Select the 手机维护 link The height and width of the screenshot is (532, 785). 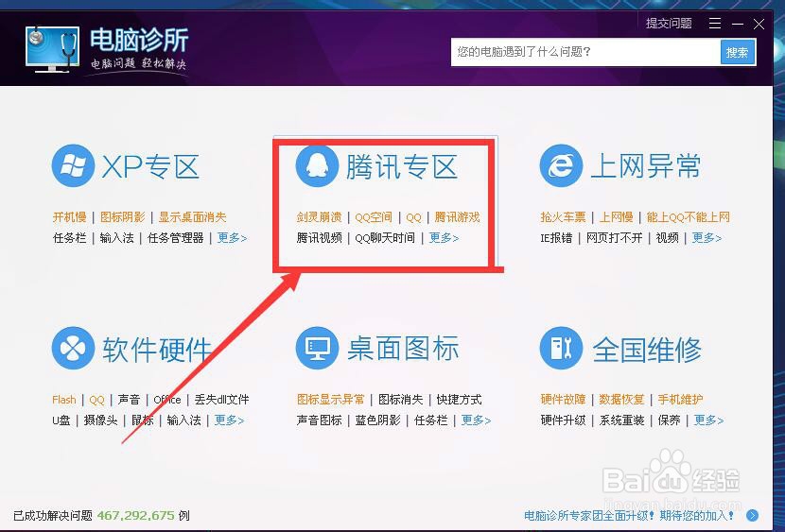pyautogui.click(x=680, y=400)
